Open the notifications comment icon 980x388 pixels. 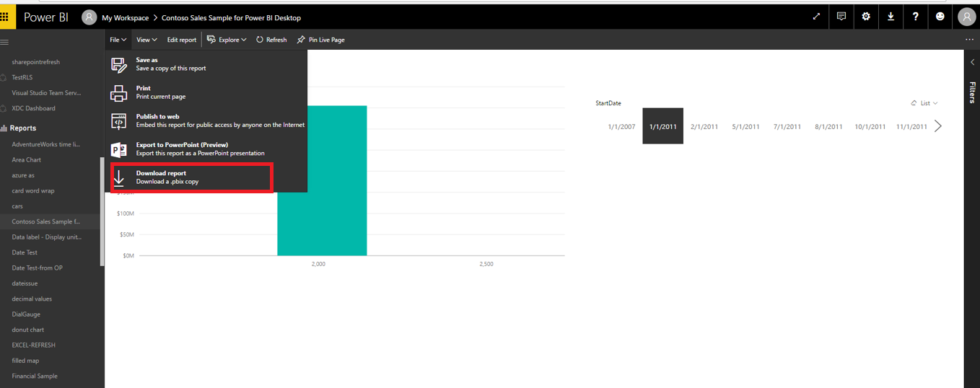pyautogui.click(x=841, y=17)
